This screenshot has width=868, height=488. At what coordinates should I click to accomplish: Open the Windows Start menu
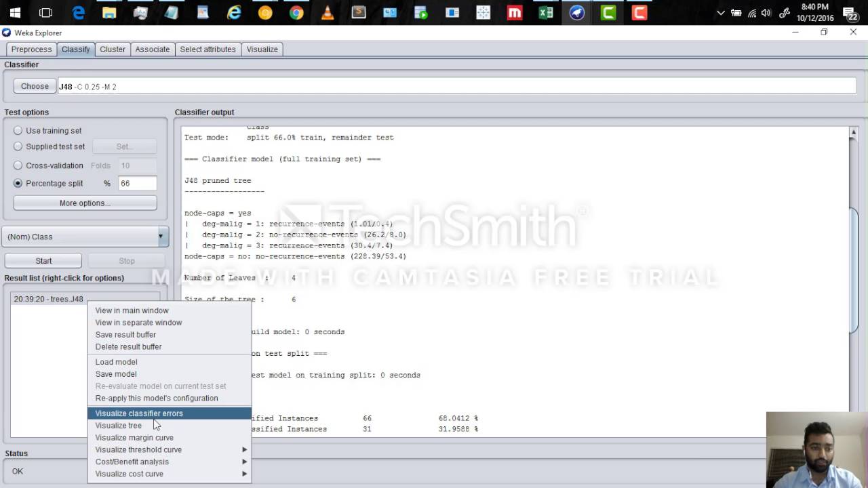point(15,12)
